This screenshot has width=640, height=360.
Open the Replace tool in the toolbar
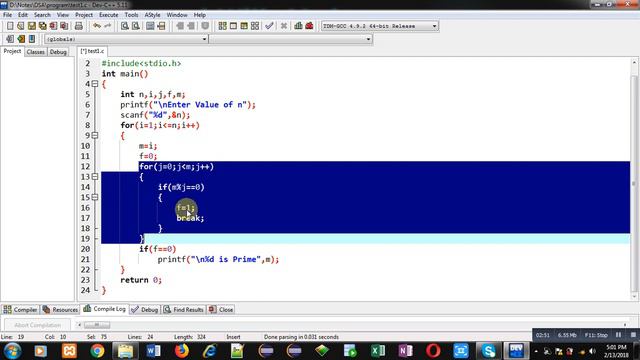136,26
